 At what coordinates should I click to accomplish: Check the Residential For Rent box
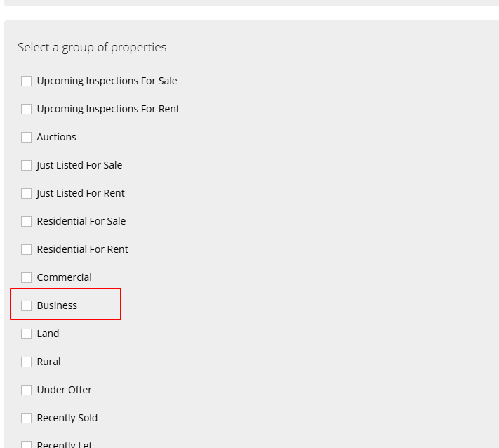pyautogui.click(x=26, y=249)
